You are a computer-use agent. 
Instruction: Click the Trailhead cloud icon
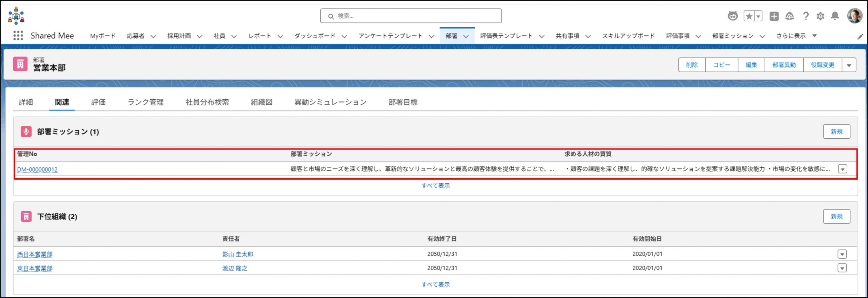[x=790, y=16]
